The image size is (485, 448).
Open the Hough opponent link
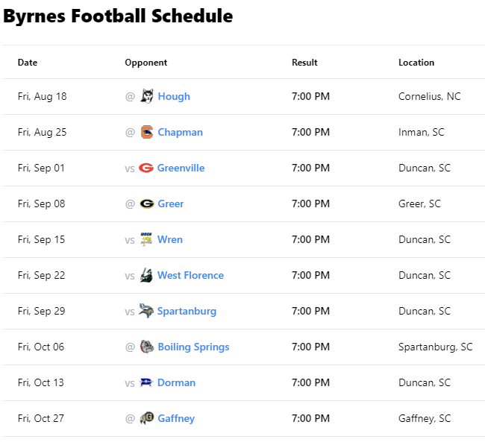tap(174, 96)
